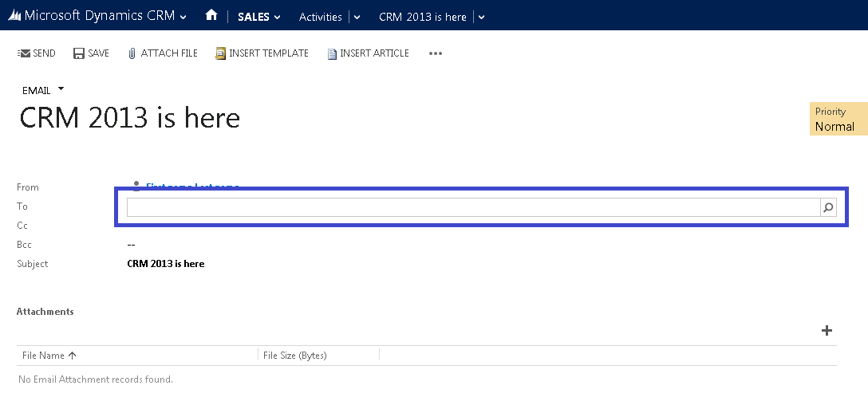Click the Home icon in navigation bar
Image resolution: width=868 pixels, height=401 pixels.
[211, 15]
